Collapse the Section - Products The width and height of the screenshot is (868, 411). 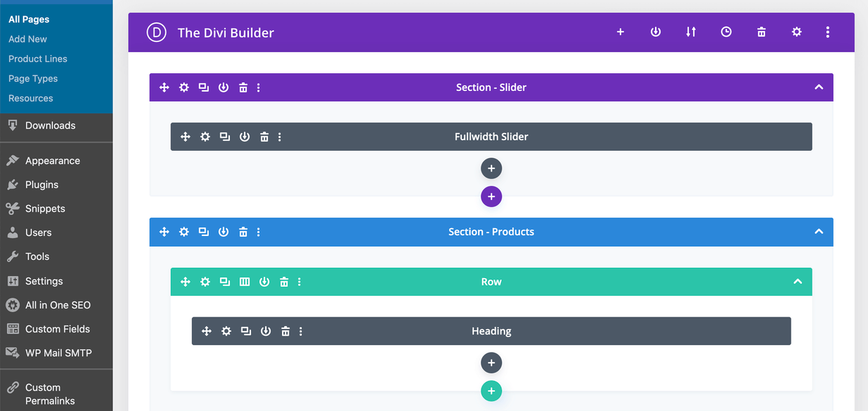(x=818, y=232)
